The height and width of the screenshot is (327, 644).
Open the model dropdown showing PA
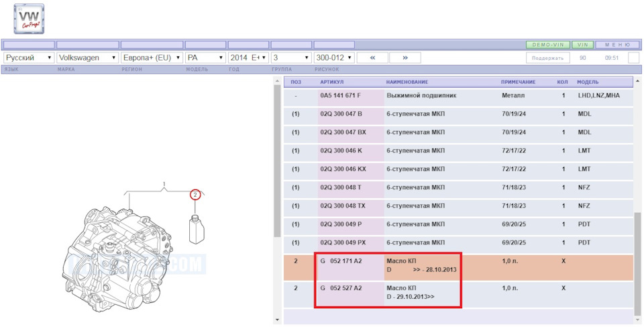point(205,58)
